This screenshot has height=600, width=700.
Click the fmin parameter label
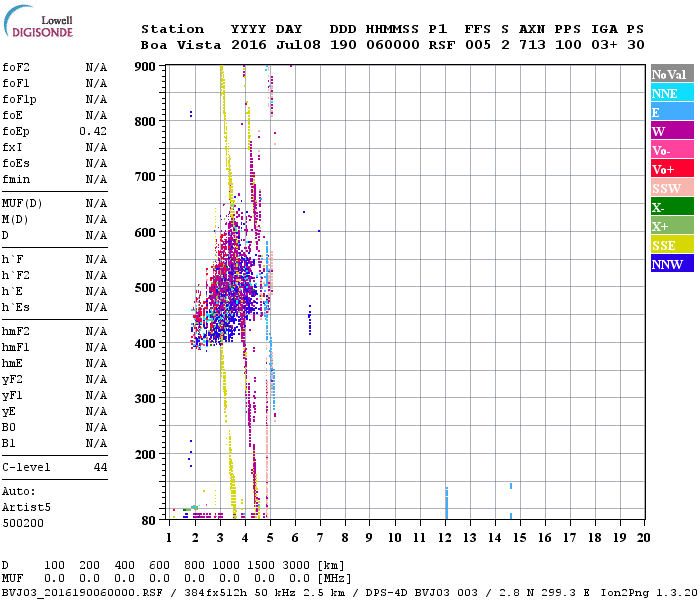[16, 179]
